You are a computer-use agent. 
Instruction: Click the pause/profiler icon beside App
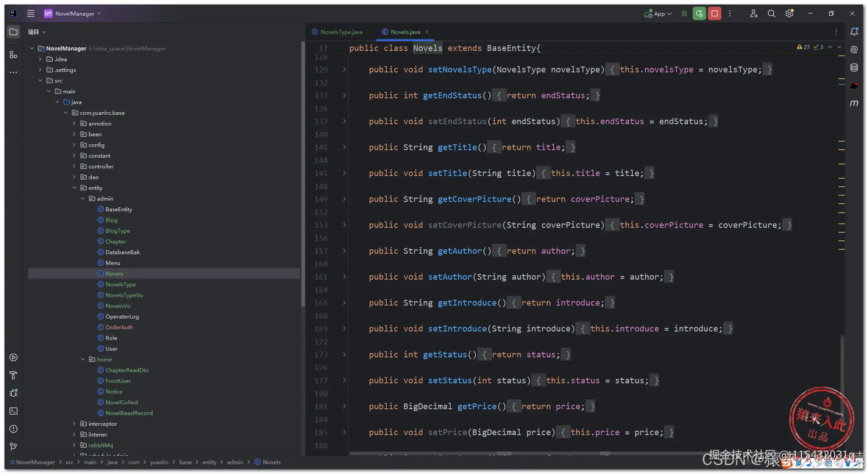click(684, 13)
